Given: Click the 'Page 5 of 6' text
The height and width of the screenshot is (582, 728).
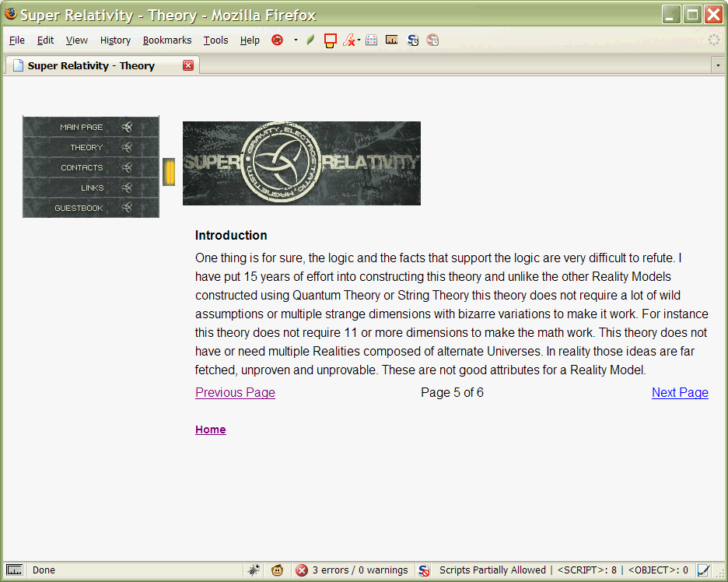Looking at the screenshot, I should tap(452, 392).
